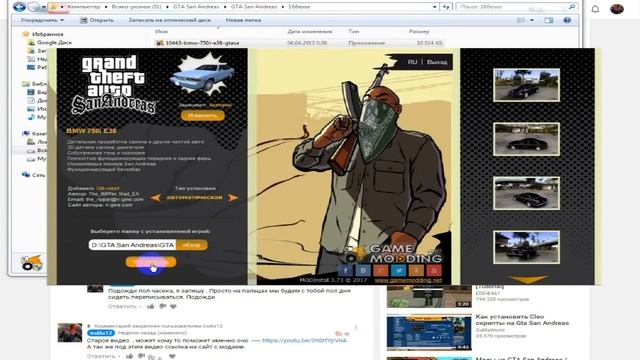Open second BMW screenshot thumbnail
The height and width of the screenshot is (360, 640).
click(526, 139)
